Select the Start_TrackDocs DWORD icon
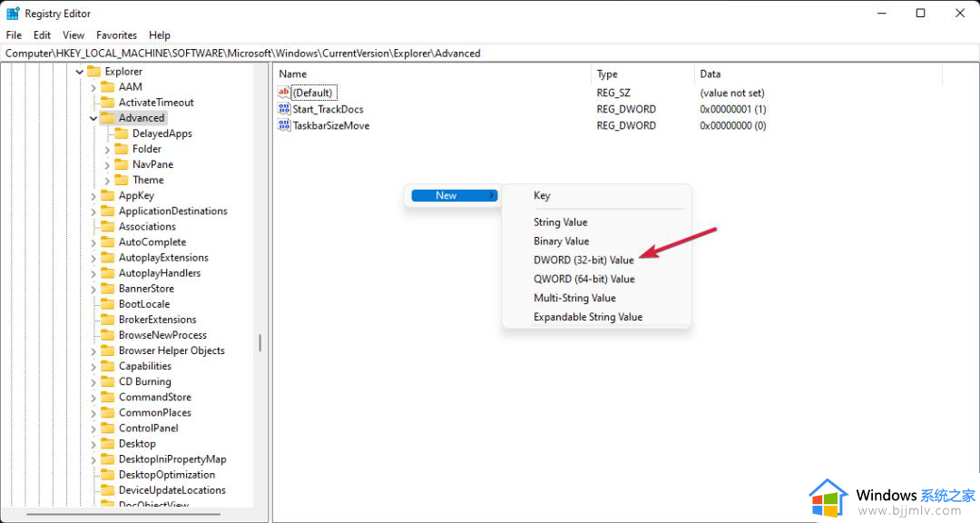This screenshot has height=523, width=980. tap(284, 109)
